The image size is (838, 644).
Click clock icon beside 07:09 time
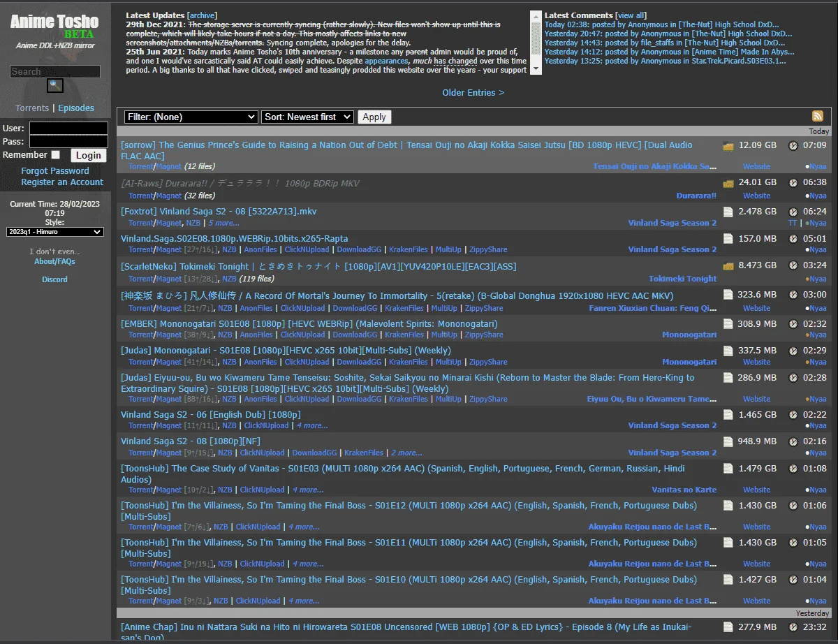pyautogui.click(x=793, y=146)
